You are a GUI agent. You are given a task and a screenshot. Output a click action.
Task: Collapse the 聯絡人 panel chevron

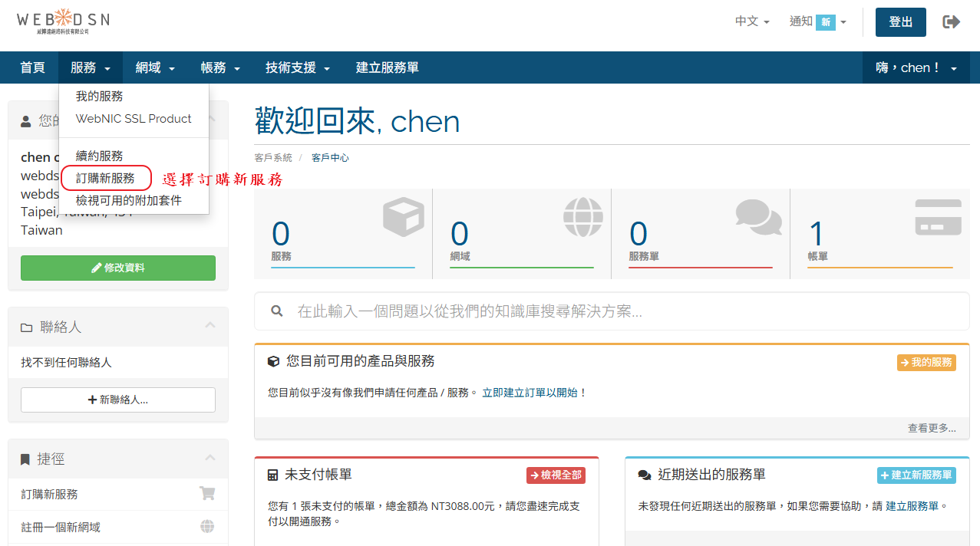210,326
